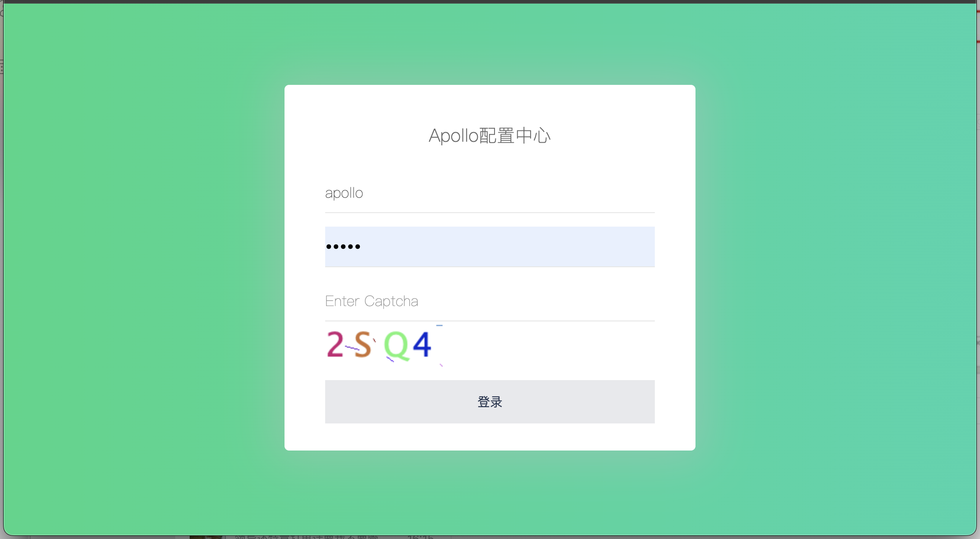Click the Enter Captcha input field
This screenshot has height=539, width=980.
tap(490, 301)
